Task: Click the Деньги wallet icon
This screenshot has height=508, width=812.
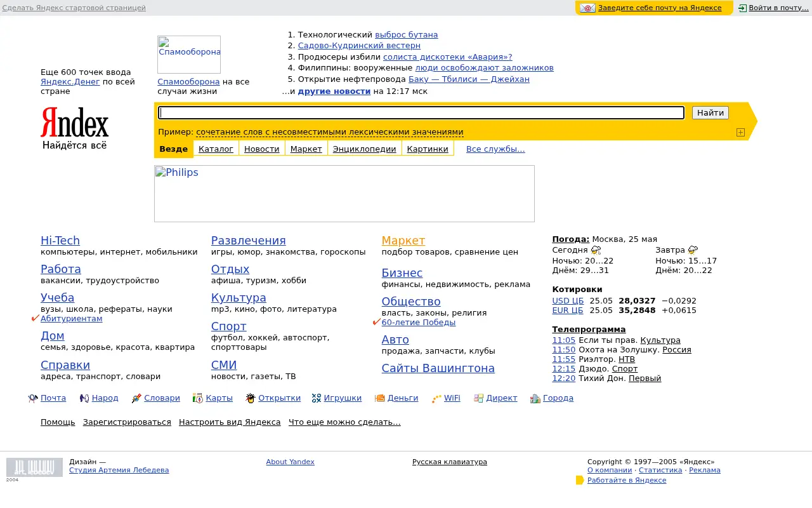Action: (x=380, y=399)
